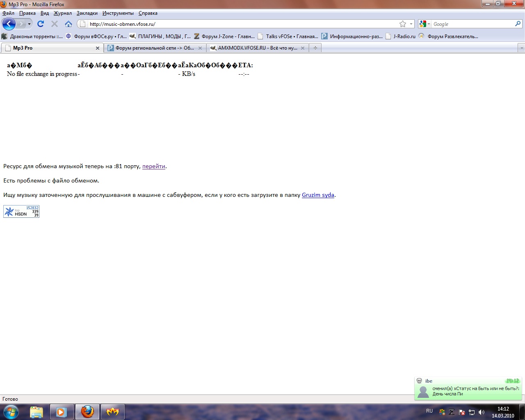
Task: Go to the Home page
Action: click(x=68, y=24)
